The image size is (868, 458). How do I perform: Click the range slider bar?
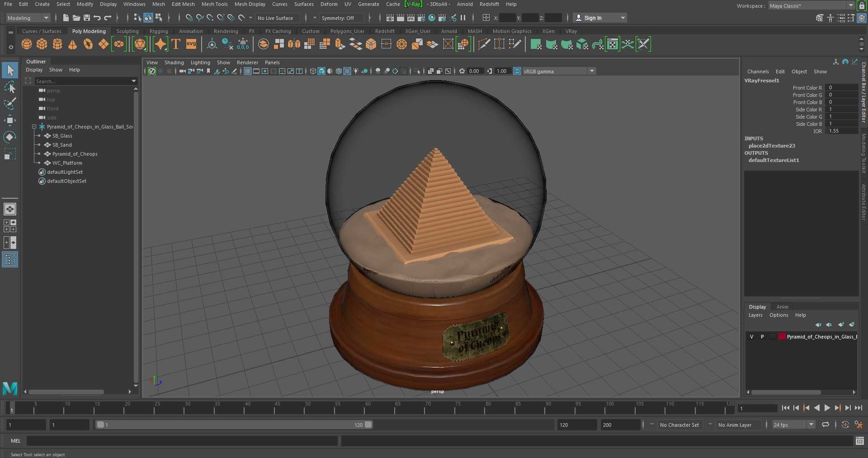point(235,425)
